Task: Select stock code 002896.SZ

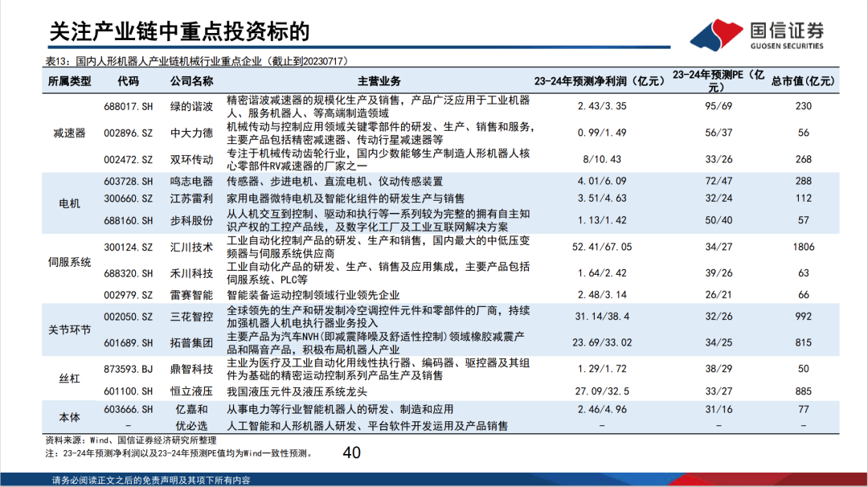Action: pyautogui.click(x=129, y=133)
